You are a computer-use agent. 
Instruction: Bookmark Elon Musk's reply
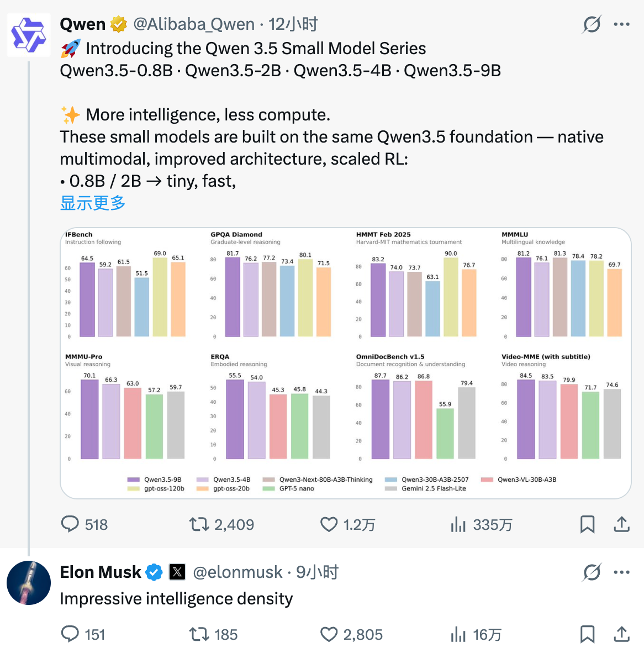(x=587, y=634)
